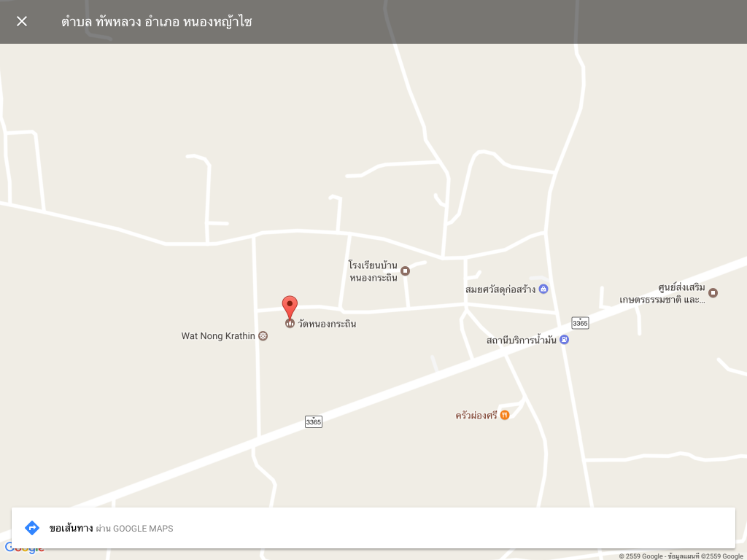
Task: Select the ศูนย์ส่งเสริมเกษตรธรรมชาติ place icon
Action: [x=713, y=293]
